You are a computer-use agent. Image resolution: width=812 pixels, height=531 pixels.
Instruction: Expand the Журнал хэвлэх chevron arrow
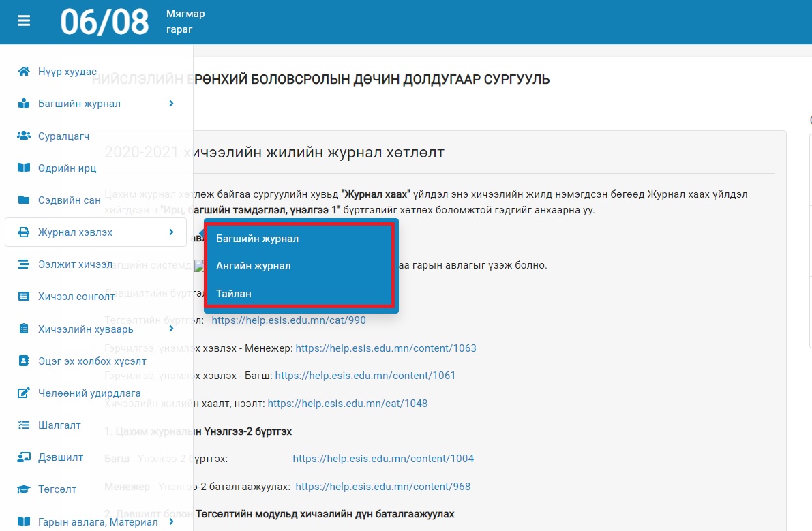[171, 232]
